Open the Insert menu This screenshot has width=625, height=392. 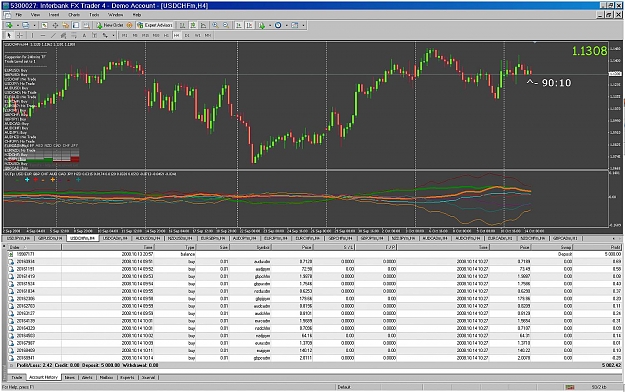[x=53, y=15]
